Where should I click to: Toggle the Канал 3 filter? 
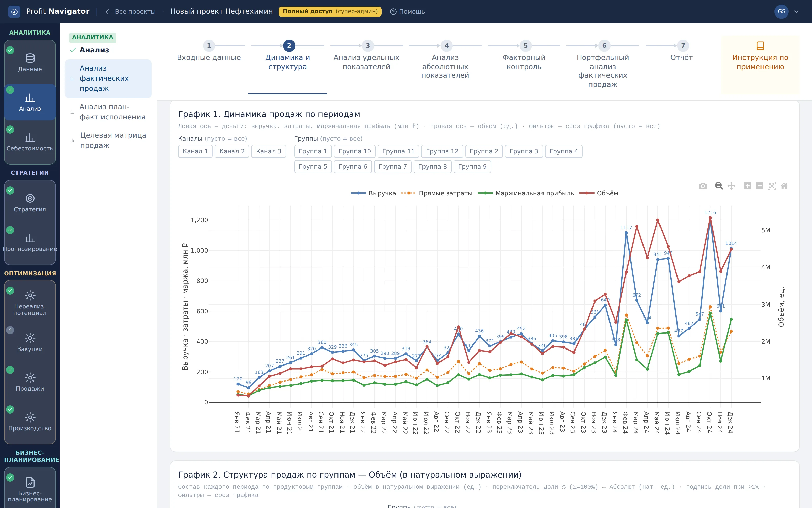click(x=268, y=152)
